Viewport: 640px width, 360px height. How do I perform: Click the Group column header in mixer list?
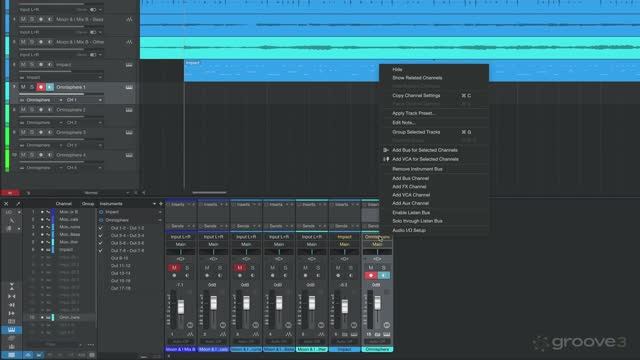tap(88, 204)
